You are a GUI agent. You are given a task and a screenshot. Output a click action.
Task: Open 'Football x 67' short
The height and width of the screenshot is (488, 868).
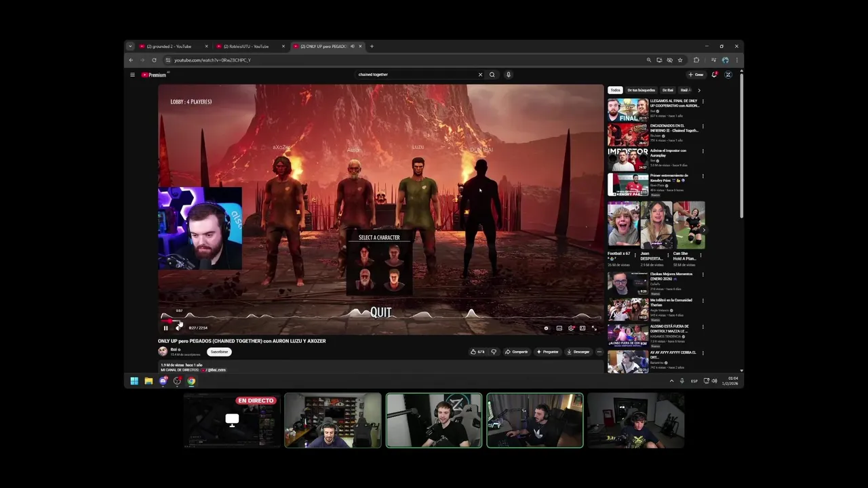(x=623, y=224)
